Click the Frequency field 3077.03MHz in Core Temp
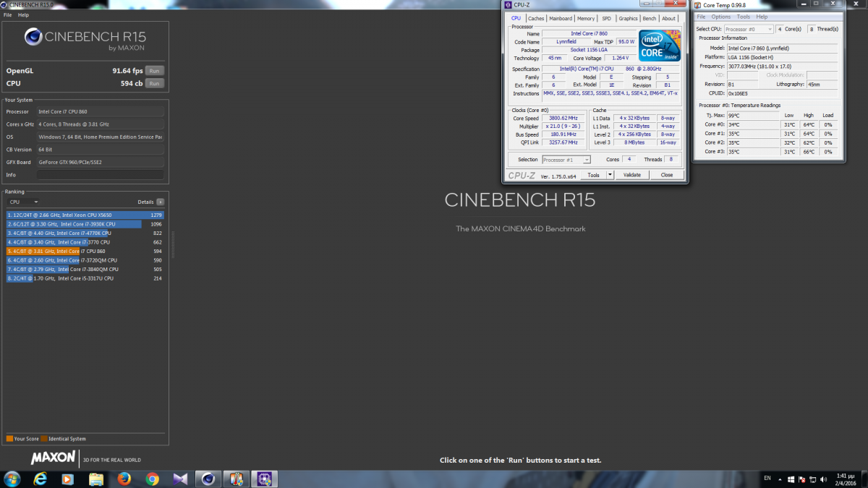Image resolution: width=868 pixels, height=488 pixels. 782,66
